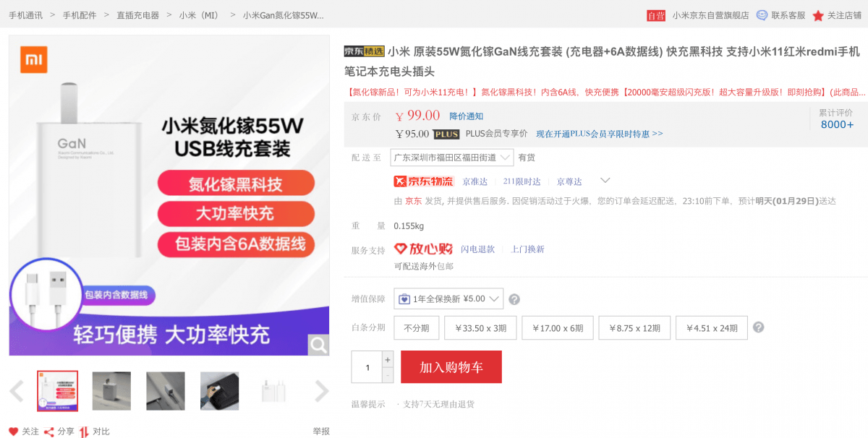This screenshot has height=438, width=868.
Task: Increase quantity with plus stepper
Action: click(x=388, y=359)
